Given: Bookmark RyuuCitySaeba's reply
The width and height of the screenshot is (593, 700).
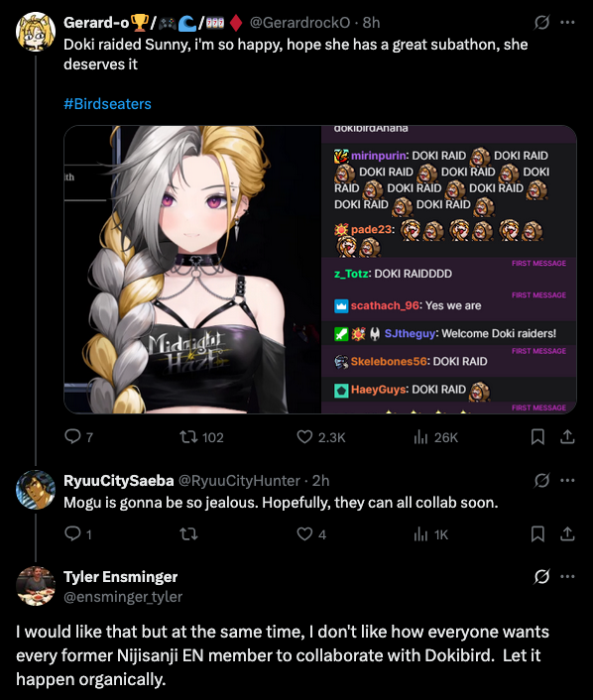Looking at the screenshot, I should click(537, 534).
